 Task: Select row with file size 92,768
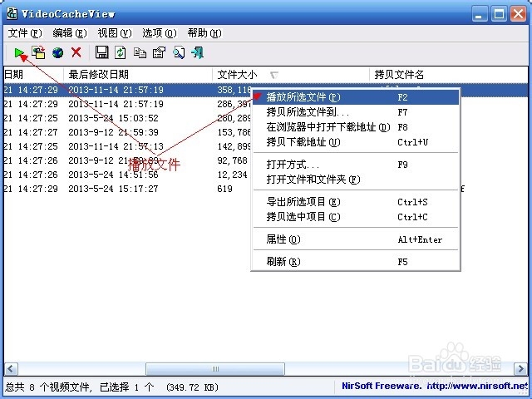point(127,160)
